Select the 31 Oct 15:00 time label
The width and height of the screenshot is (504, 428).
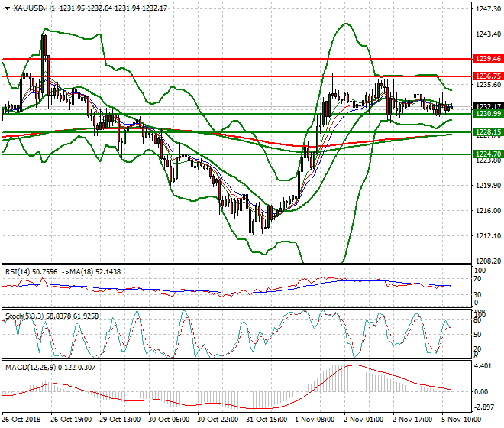[x=267, y=420]
